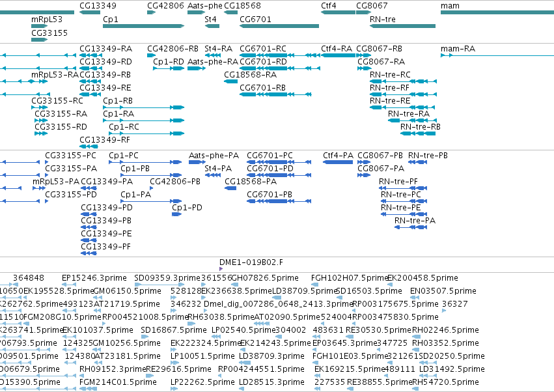The height and width of the screenshot is (392, 554).
Task: Select the teal bar beneath Ctf4-RA label
Action: click(338, 55)
